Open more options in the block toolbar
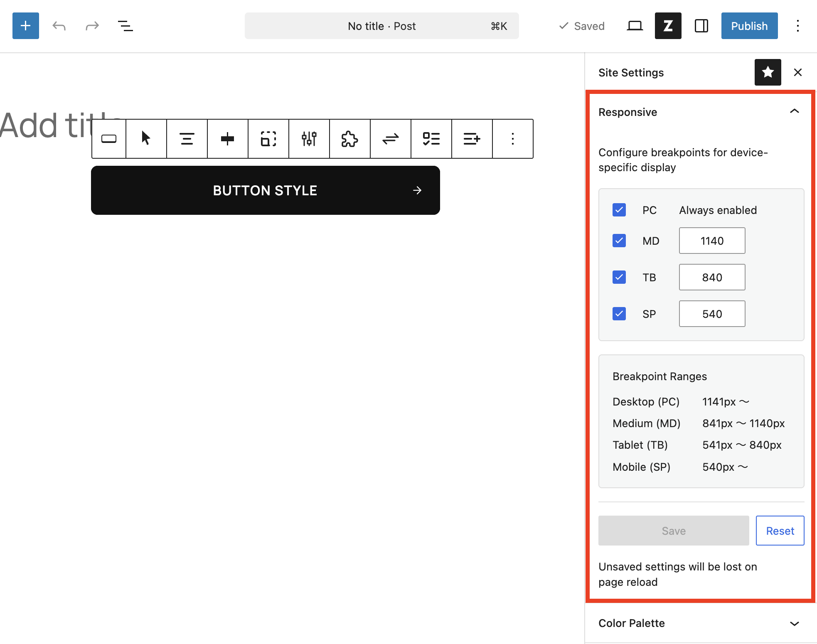This screenshot has width=817, height=644. point(512,139)
